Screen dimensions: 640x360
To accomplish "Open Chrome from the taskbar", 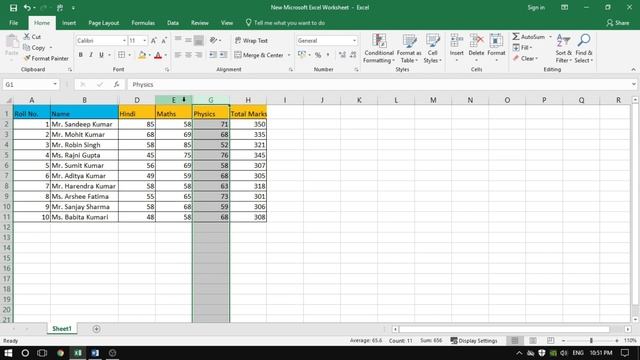I will [x=60, y=353].
